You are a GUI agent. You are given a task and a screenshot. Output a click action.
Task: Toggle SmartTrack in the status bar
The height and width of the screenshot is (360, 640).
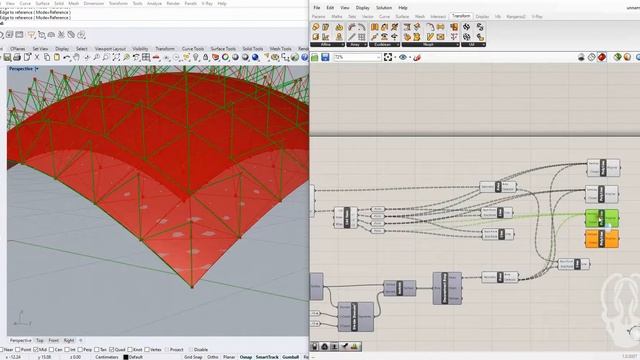coord(267,357)
